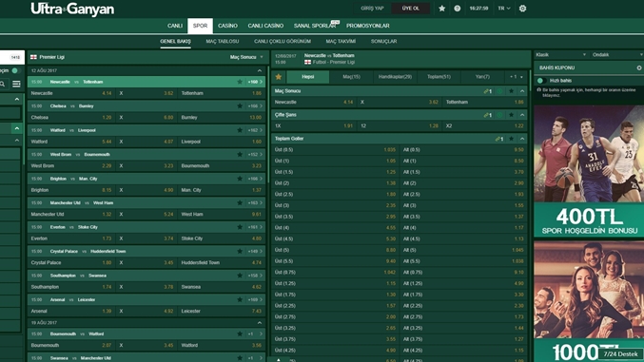Click the help question mark icon
The image size is (644, 362).
coord(458,9)
